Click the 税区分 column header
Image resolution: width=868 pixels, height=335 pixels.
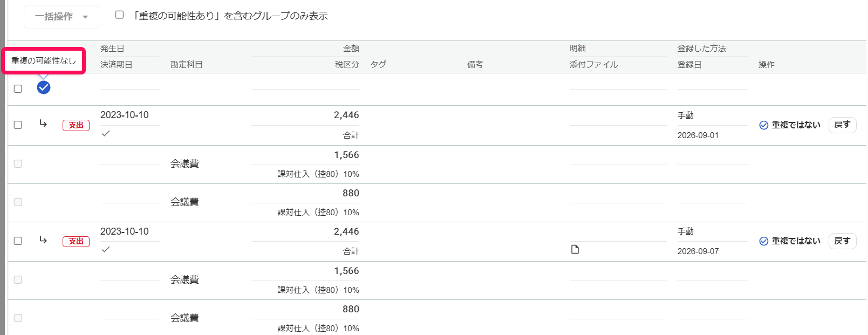point(347,65)
